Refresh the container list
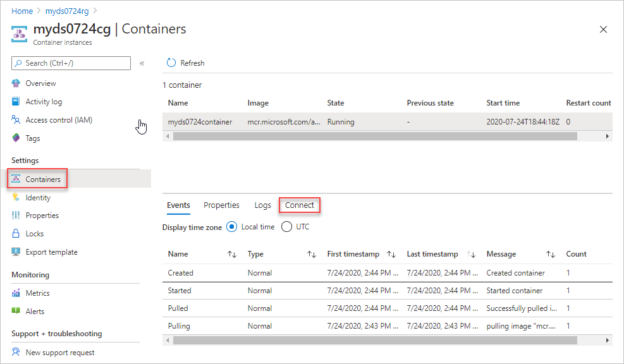 (x=185, y=63)
